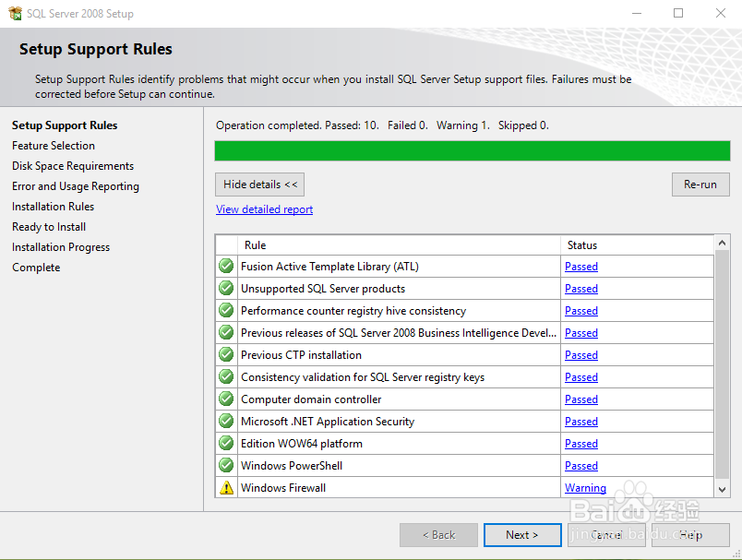Open Passed status for Performance counter registry hive
The image size is (742, 560).
point(581,311)
